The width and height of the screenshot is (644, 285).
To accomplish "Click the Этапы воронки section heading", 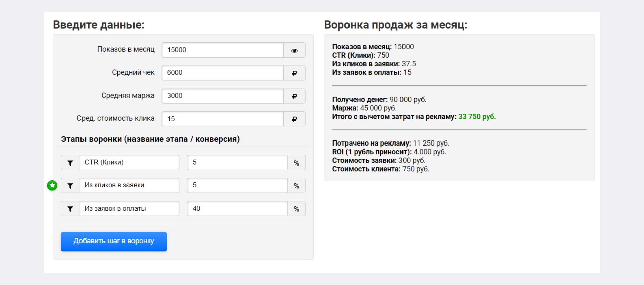I will point(150,139).
